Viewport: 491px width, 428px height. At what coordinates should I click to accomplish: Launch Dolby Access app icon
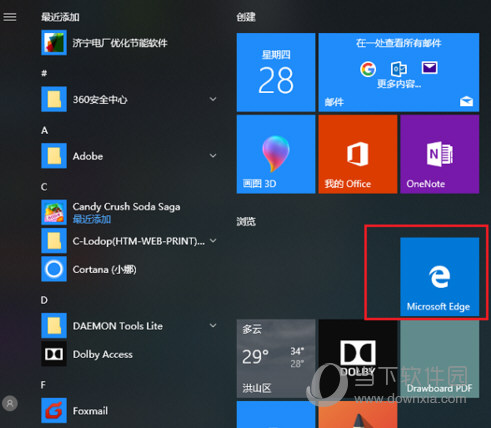54,354
